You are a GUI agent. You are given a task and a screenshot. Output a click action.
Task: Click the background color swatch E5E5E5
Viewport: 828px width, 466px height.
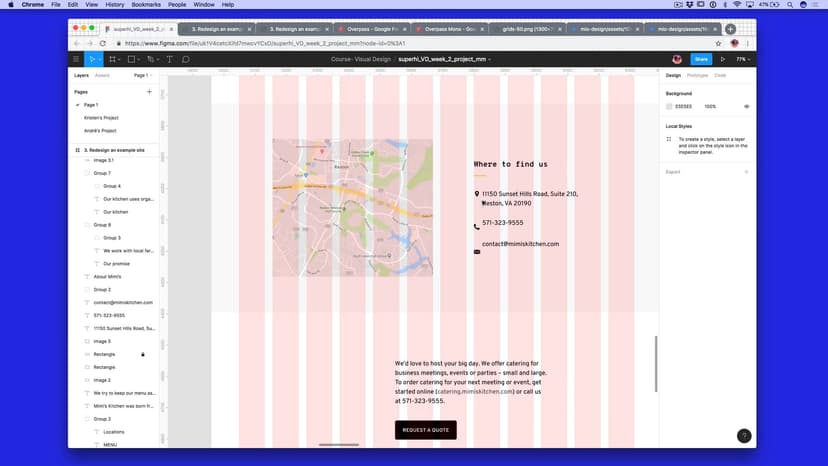tap(670, 106)
